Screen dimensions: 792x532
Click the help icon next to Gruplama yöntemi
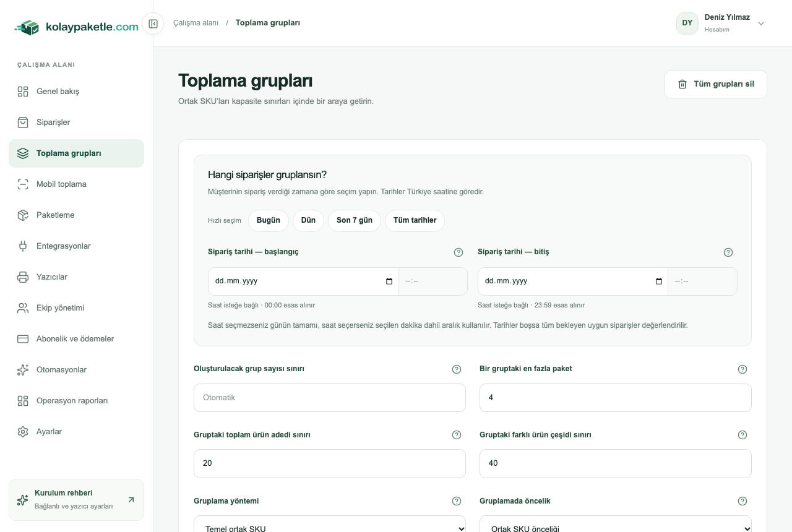pos(457,501)
